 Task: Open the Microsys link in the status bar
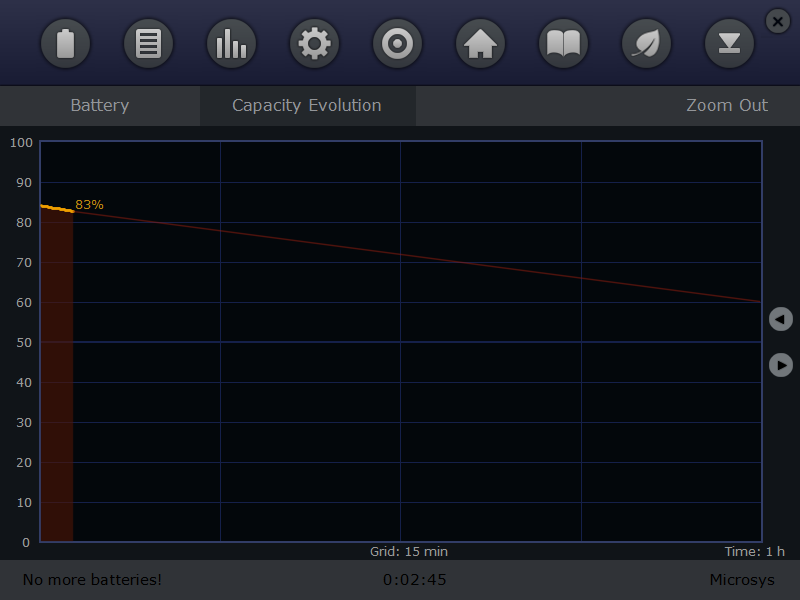click(x=742, y=580)
